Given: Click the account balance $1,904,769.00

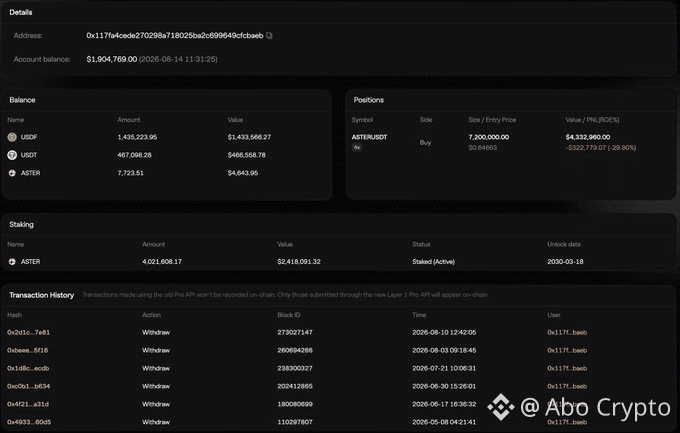Looking at the screenshot, I should point(112,59).
